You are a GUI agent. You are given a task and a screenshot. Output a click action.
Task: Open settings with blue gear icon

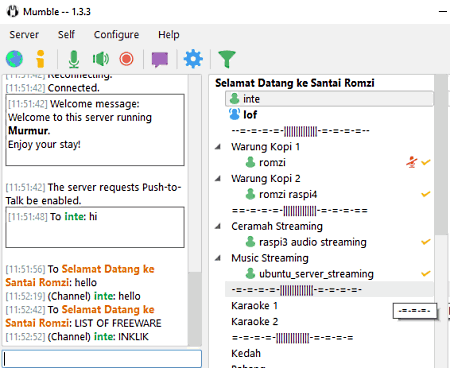[193, 59]
